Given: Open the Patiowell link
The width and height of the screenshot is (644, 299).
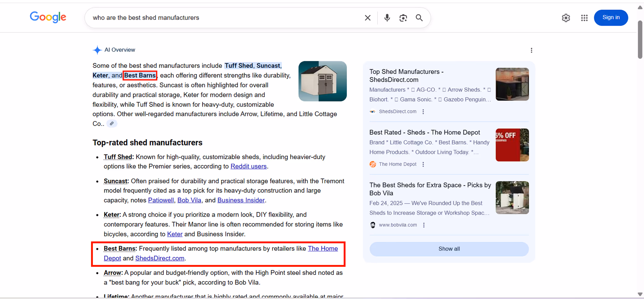Looking at the screenshot, I should (x=161, y=200).
